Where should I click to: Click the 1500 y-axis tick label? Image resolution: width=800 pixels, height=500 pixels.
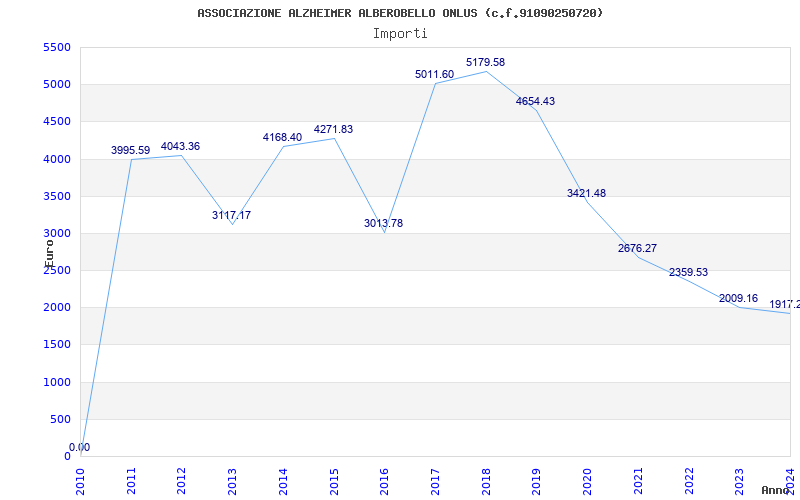(x=57, y=345)
